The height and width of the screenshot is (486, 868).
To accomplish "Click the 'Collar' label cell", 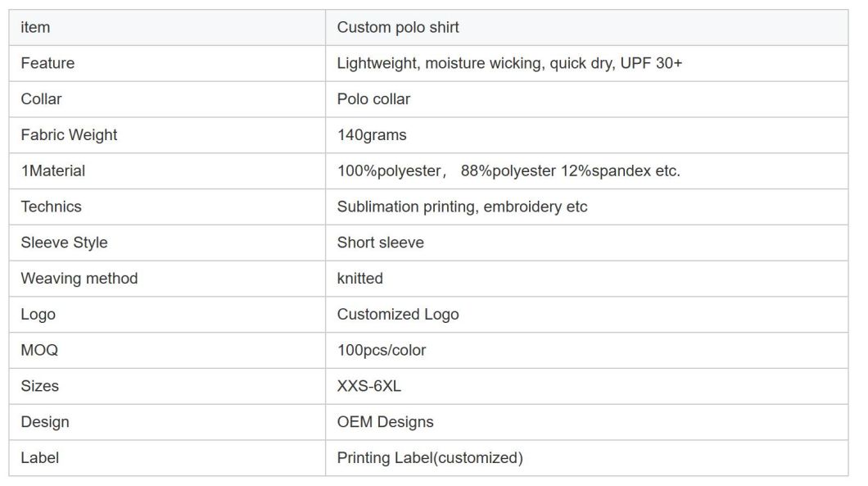I will click(x=167, y=99).
